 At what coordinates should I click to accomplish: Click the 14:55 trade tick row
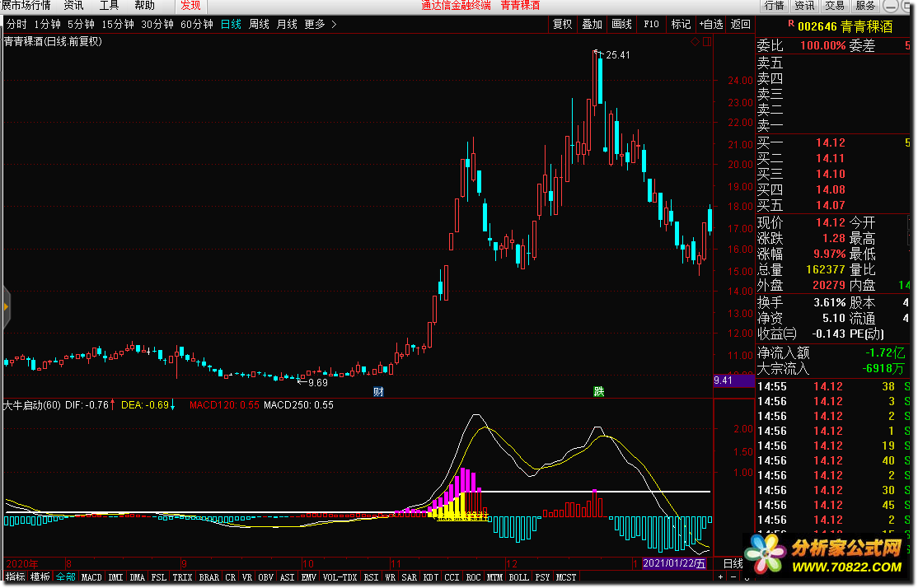coord(834,386)
